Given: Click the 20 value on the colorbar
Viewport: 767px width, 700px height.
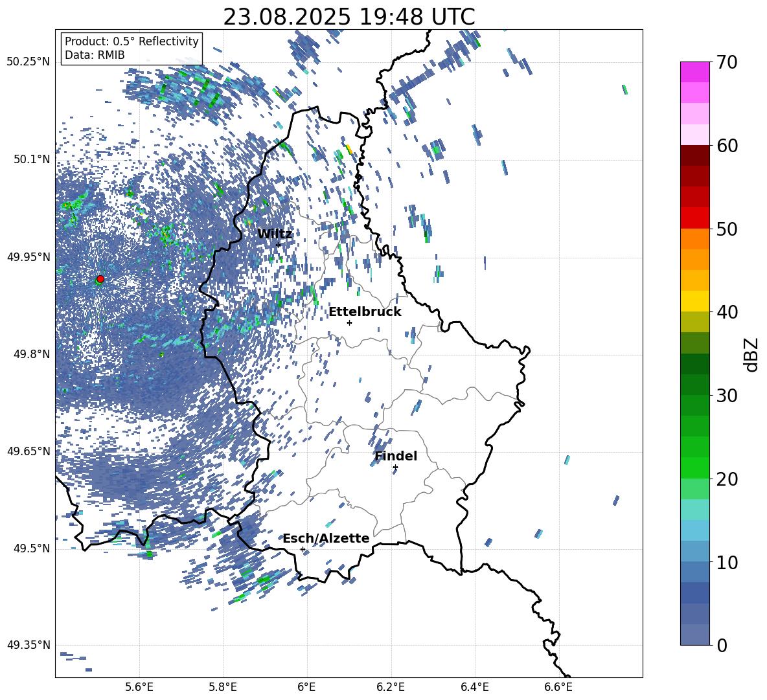Looking at the screenshot, I should point(727,479).
